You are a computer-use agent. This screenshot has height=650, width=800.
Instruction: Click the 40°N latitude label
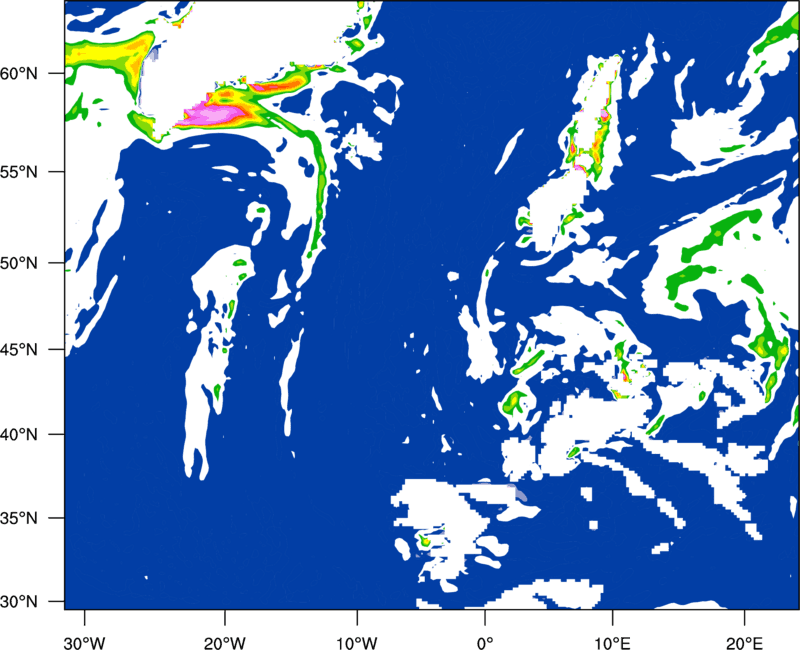pyautogui.click(x=19, y=434)
